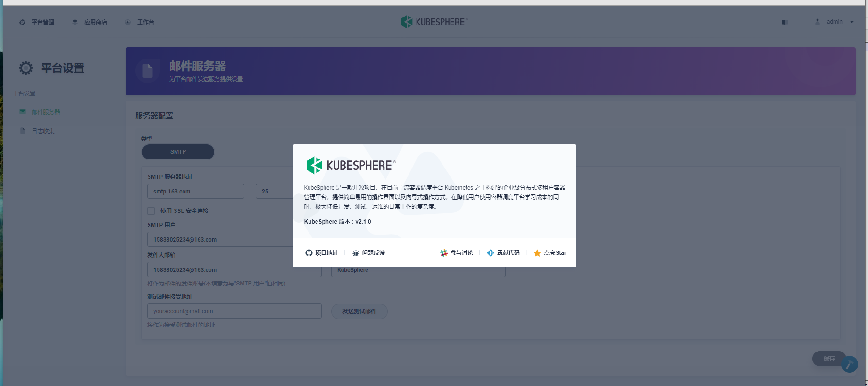The image size is (868, 386).
Task: Click the SMTP 用户 input field
Action: (220, 239)
